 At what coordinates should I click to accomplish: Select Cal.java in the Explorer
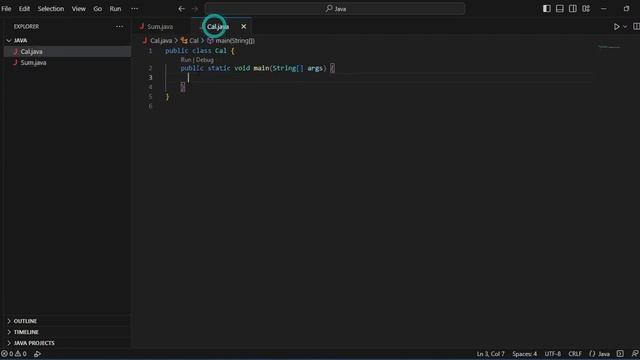[x=67, y=51]
